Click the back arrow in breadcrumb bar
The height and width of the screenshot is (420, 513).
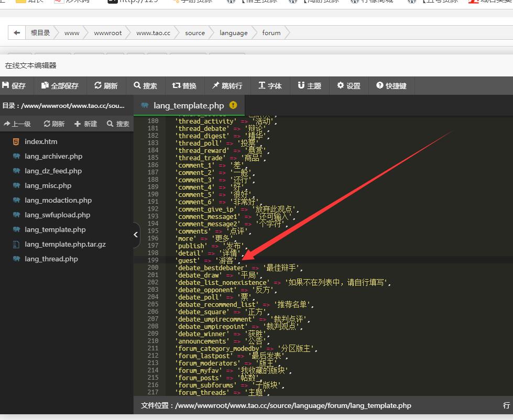(17, 32)
